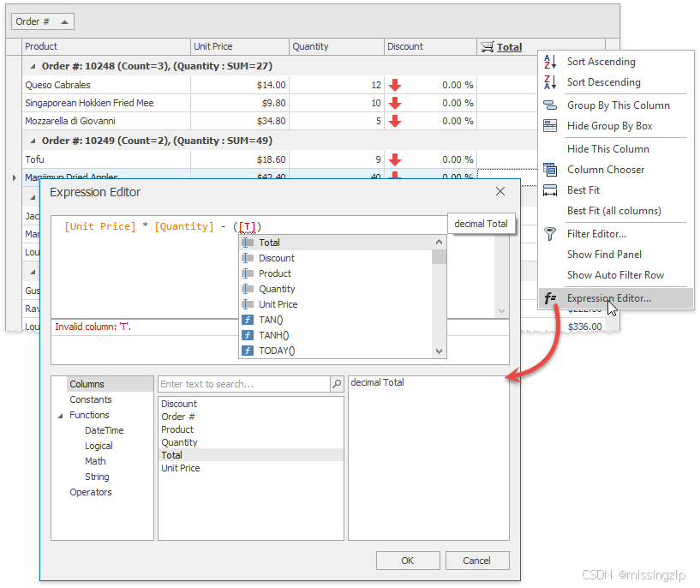The width and height of the screenshot is (700, 588).
Task: Click the Sort Descending Z-A icon
Action: tap(550, 82)
